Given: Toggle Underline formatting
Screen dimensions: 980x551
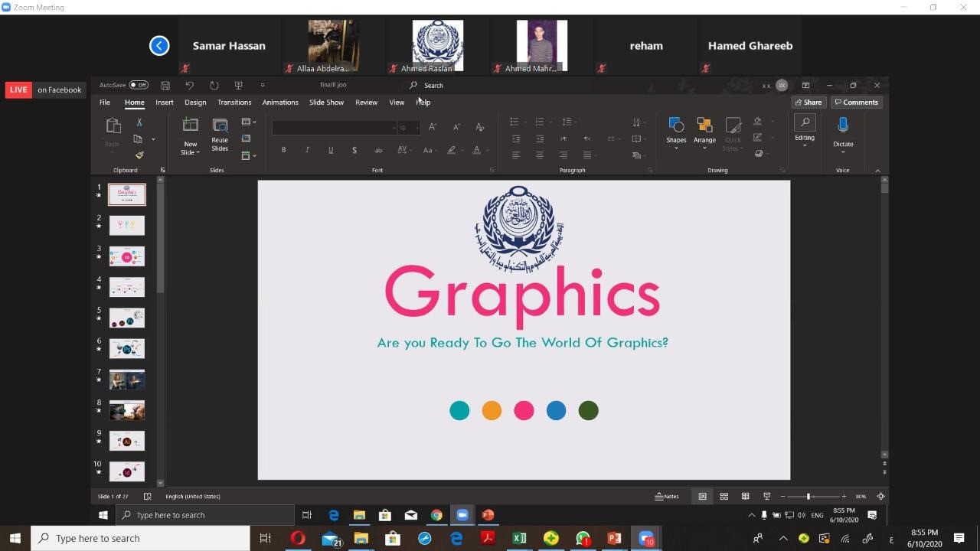Looking at the screenshot, I should click(x=331, y=150).
